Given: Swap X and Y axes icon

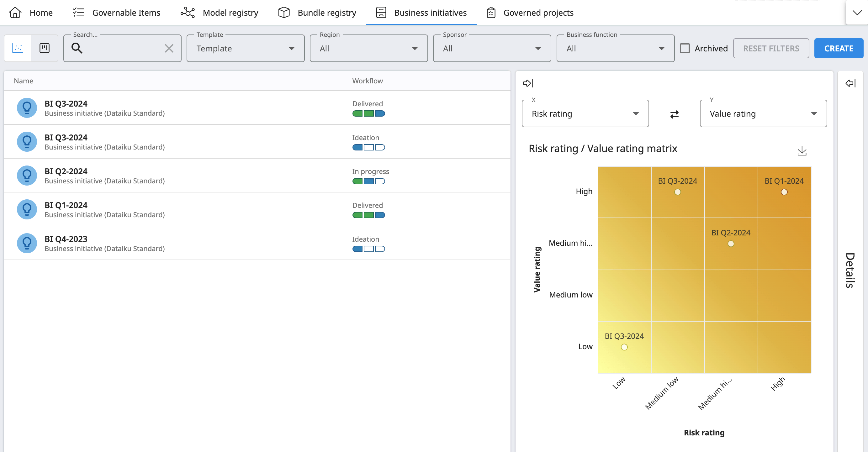Looking at the screenshot, I should coord(674,114).
